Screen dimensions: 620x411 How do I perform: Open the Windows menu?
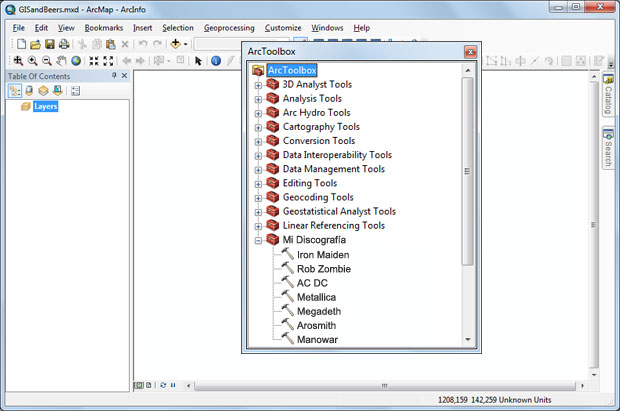tap(327, 28)
